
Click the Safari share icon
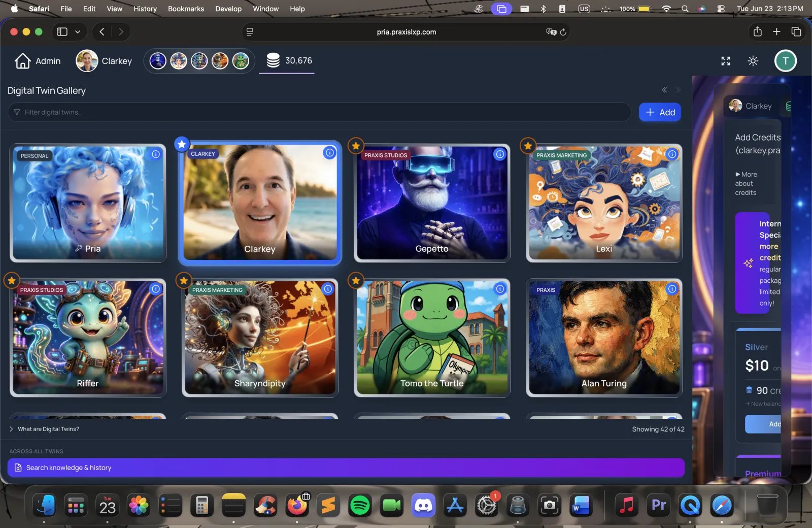point(758,31)
